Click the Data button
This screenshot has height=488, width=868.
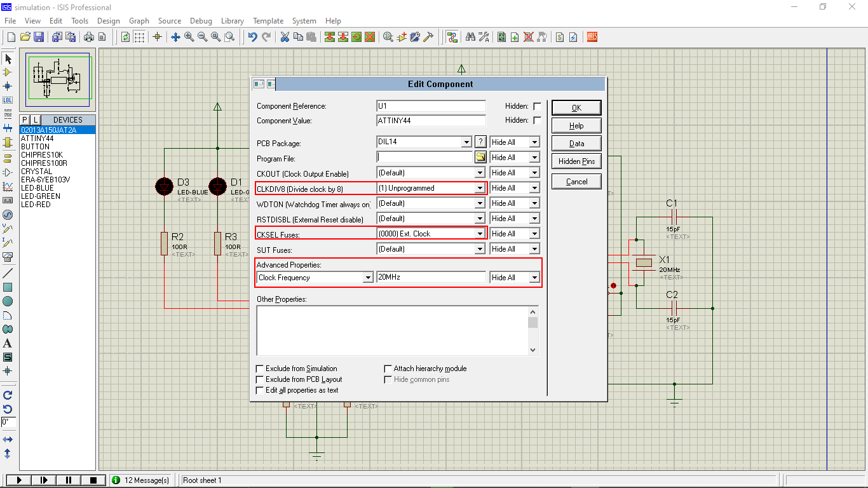[576, 144]
